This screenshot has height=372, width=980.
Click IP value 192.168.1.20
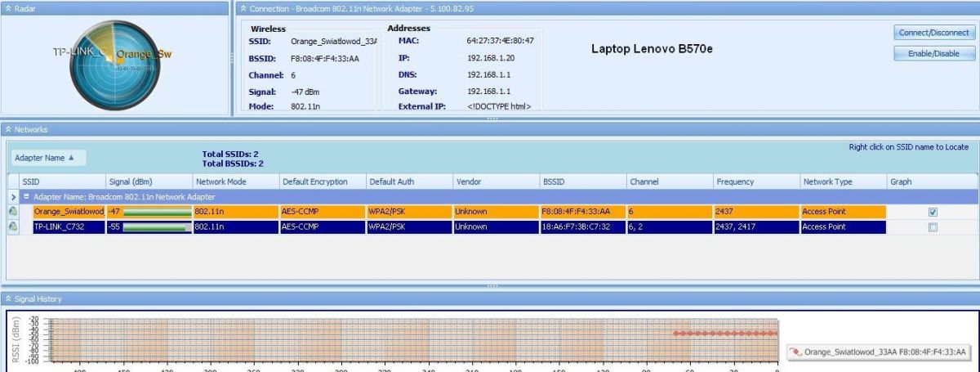[x=491, y=58]
